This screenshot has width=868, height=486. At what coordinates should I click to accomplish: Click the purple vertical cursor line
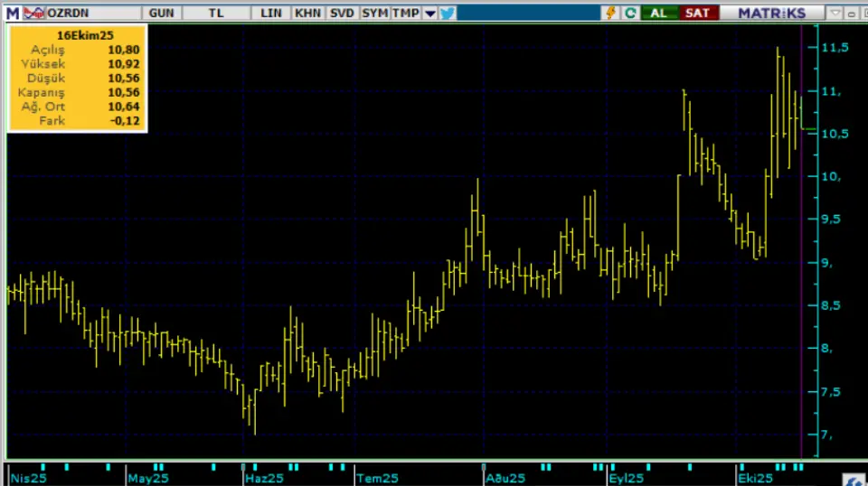802,271
